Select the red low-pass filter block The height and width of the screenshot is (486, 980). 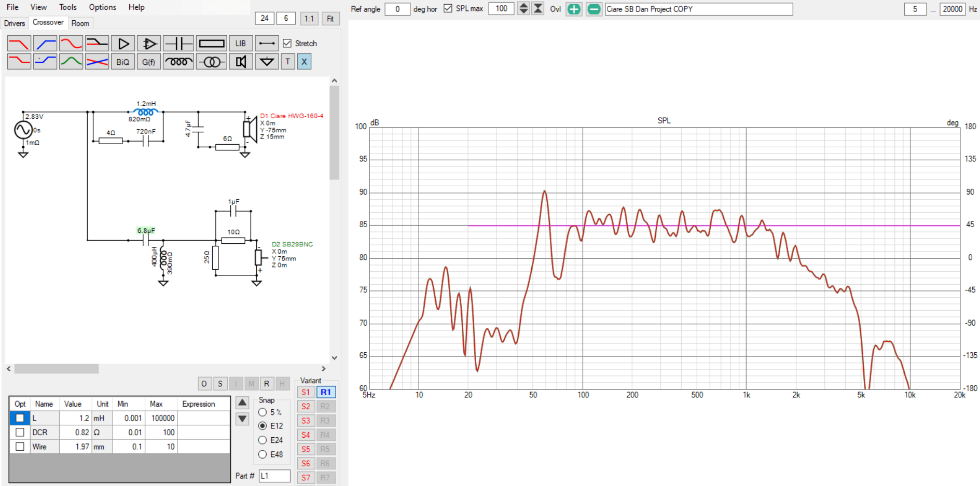pos(19,44)
